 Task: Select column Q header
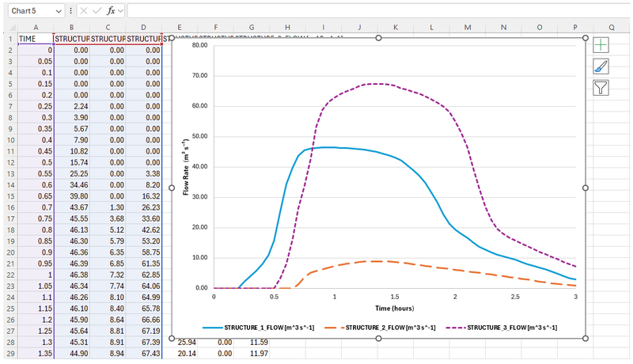[x=612, y=27]
